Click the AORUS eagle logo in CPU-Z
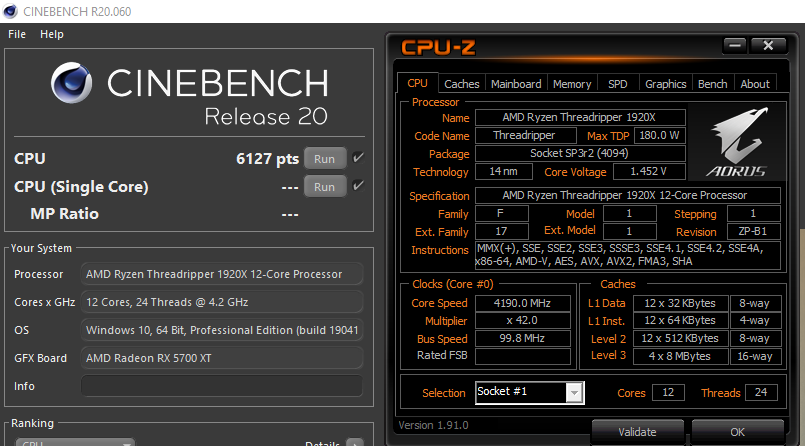 (x=737, y=142)
